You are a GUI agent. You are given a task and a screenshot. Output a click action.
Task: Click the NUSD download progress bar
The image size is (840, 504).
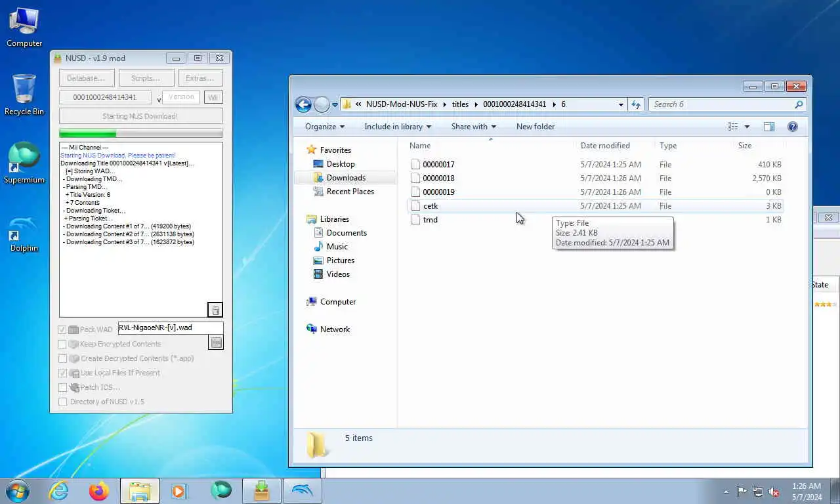[x=141, y=133]
